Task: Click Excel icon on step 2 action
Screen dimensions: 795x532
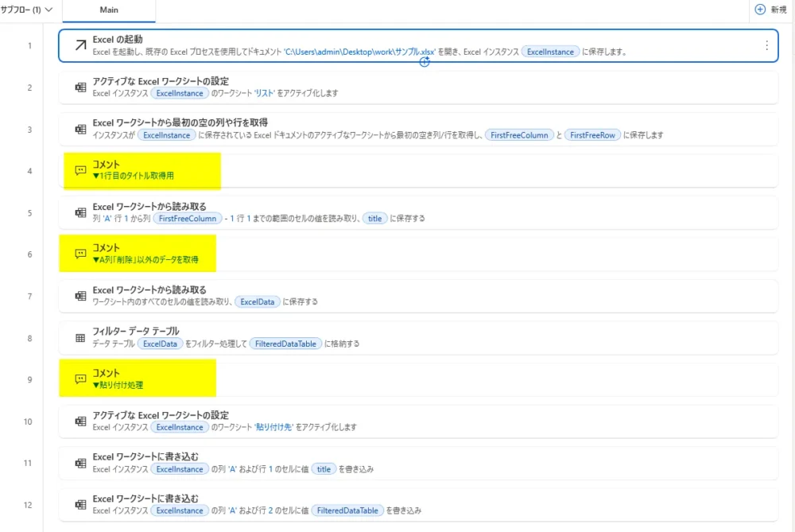Action: tap(80, 87)
